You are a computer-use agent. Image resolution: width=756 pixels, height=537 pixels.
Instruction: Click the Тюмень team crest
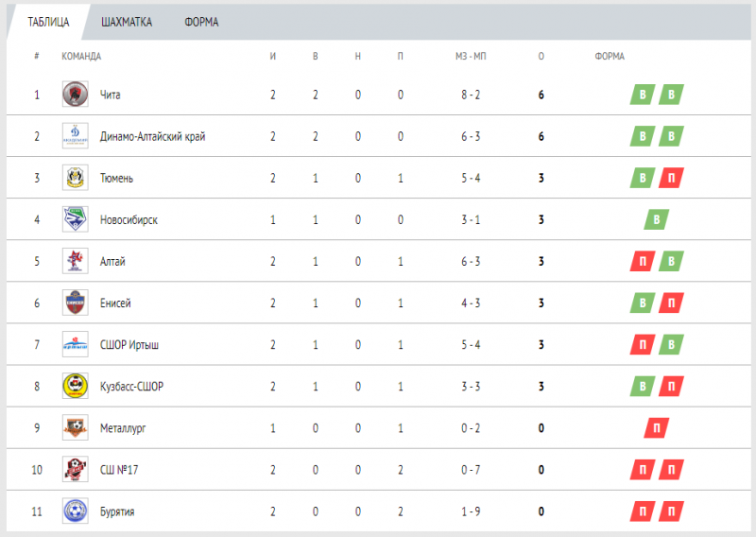(x=75, y=178)
